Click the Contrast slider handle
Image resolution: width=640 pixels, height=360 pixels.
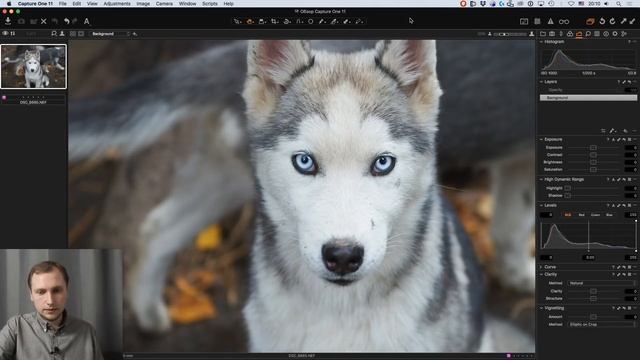(x=593, y=155)
